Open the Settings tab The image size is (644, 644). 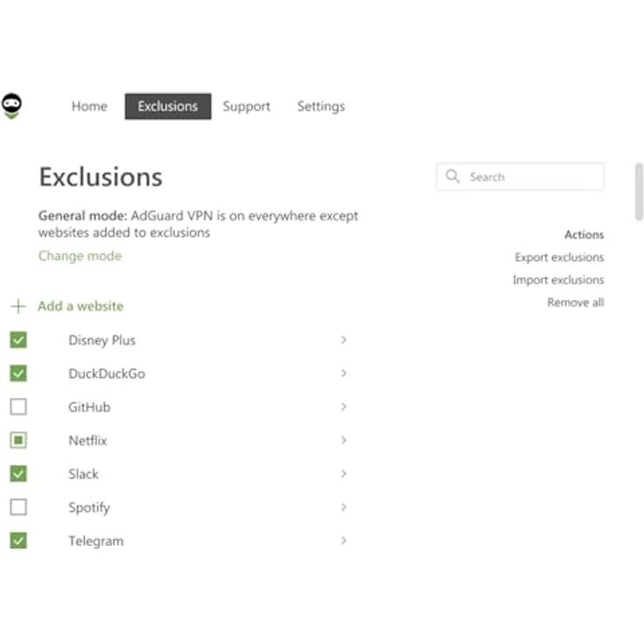coord(321,107)
